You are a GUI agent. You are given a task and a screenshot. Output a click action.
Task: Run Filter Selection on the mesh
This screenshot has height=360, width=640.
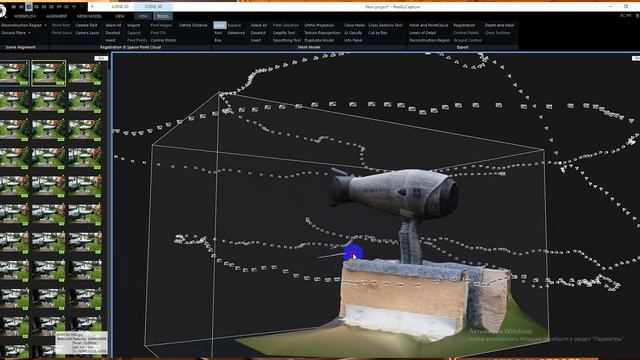(286, 25)
